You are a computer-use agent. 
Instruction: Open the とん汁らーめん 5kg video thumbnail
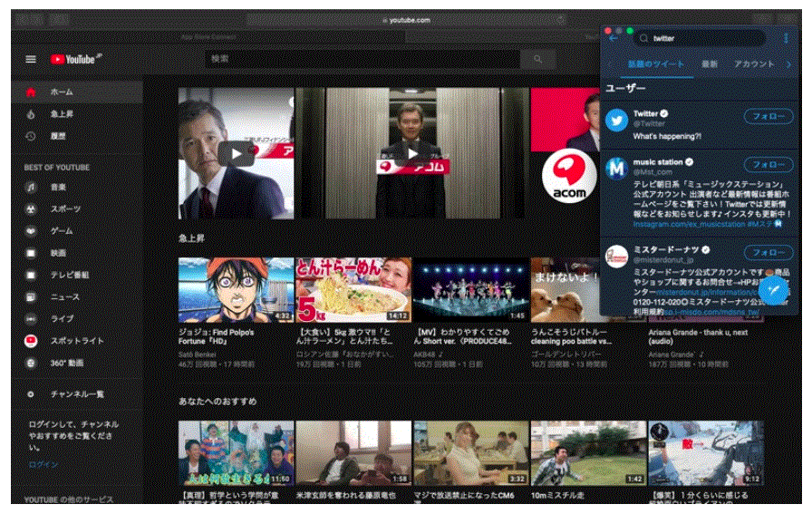click(353, 290)
